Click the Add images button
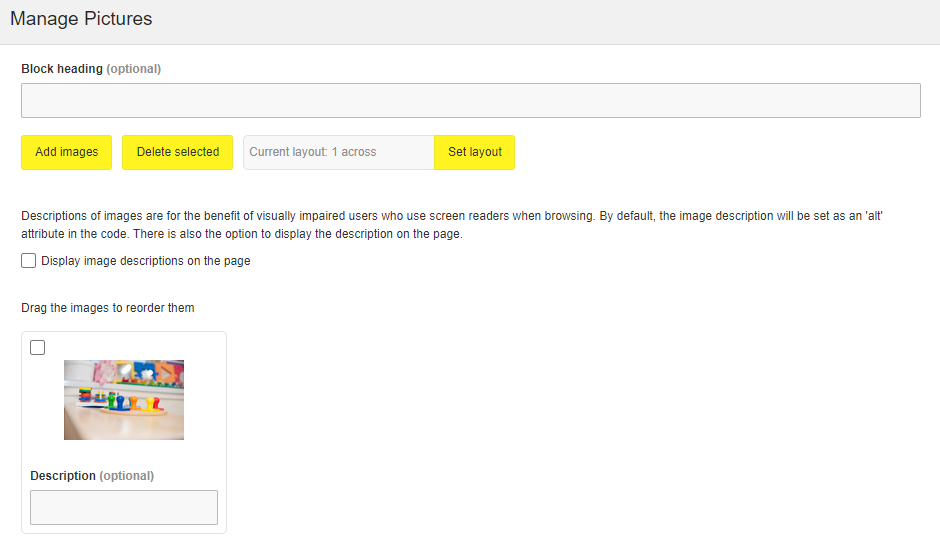 pos(66,152)
